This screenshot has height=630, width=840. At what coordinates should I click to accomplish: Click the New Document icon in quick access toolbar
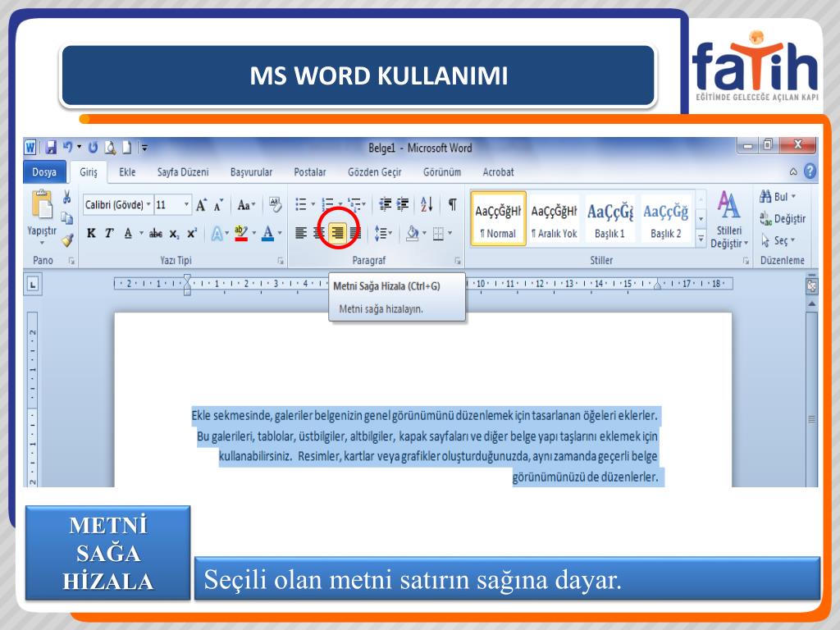tap(127, 148)
